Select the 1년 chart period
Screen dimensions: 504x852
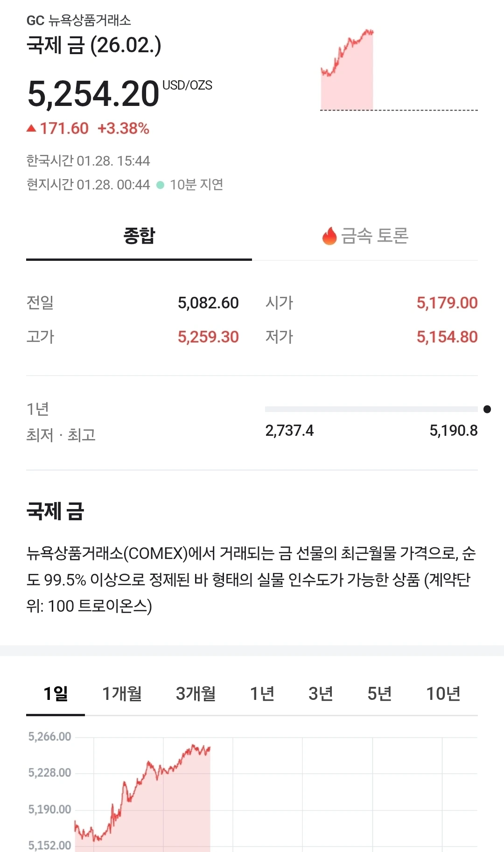pos(262,694)
